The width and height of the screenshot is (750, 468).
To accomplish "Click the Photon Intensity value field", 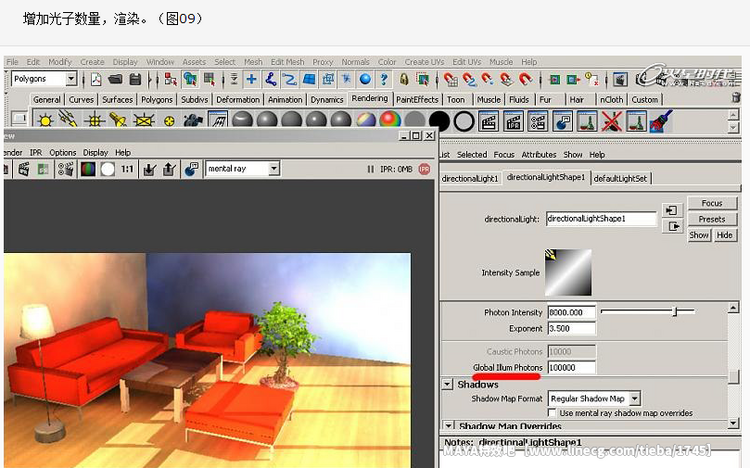I will click(572, 312).
